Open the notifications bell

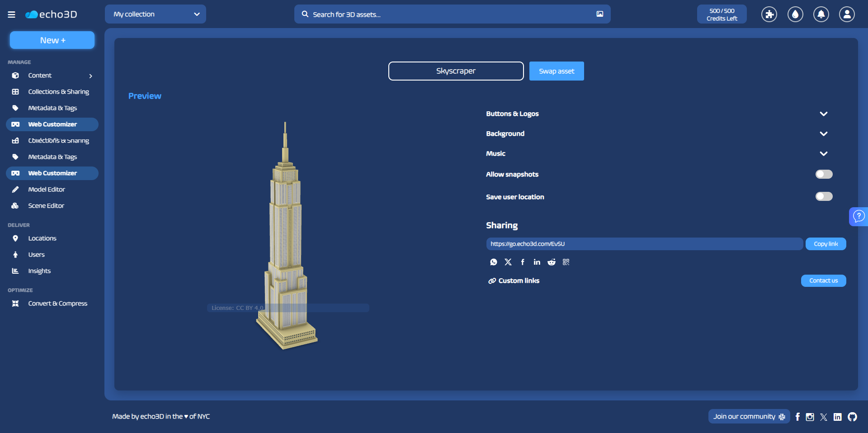[821, 14]
